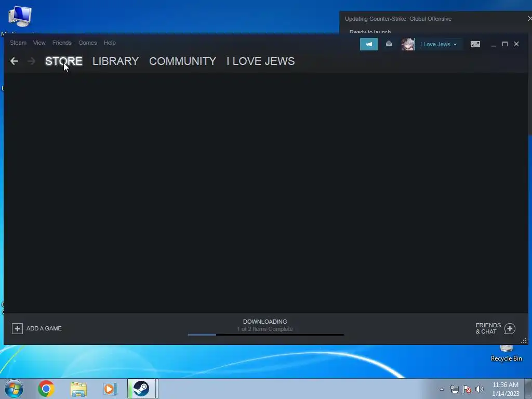This screenshot has width=532, height=399.
Task: Go to the COMMUNITY tab
Action: click(182, 61)
